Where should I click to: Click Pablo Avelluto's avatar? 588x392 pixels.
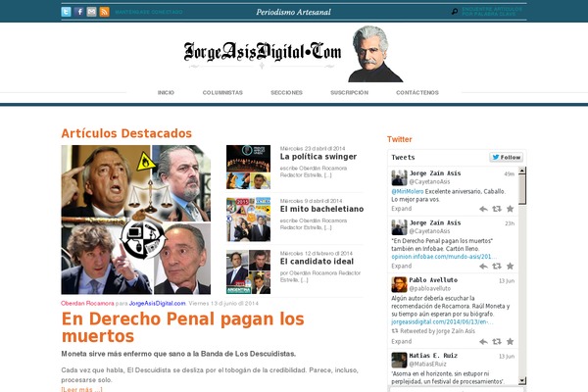pyautogui.click(x=399, y=284)
